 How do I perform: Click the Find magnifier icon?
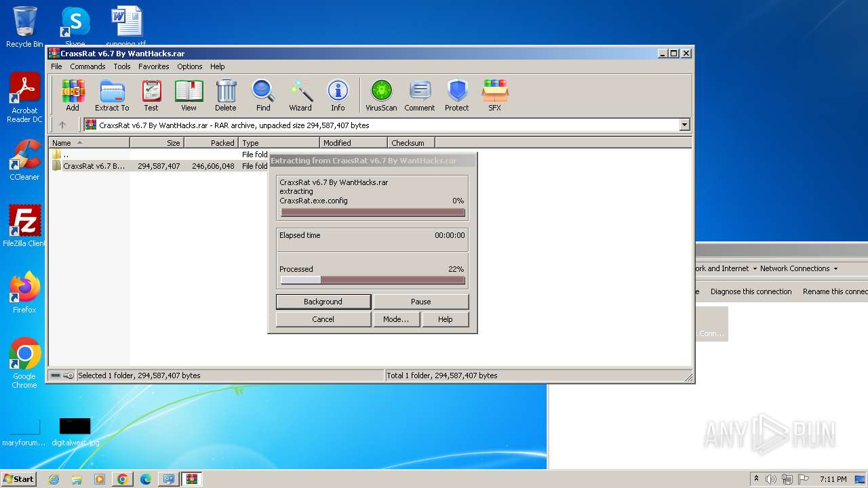263,95
